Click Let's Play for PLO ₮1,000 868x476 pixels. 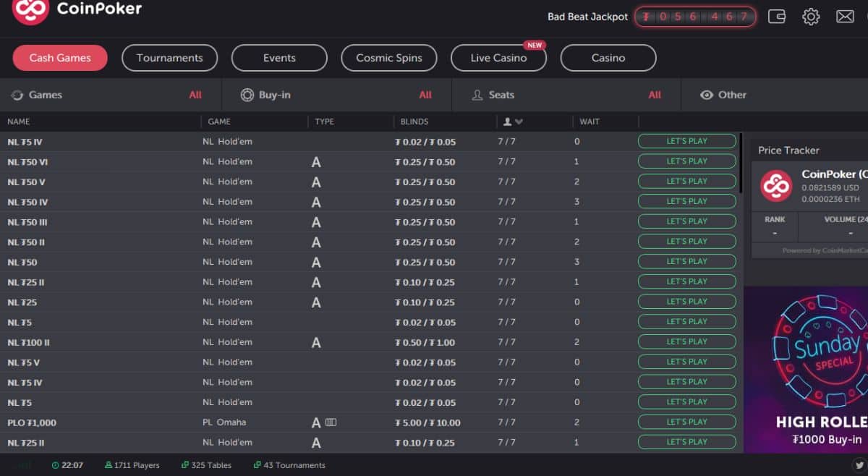coord(686,422)
